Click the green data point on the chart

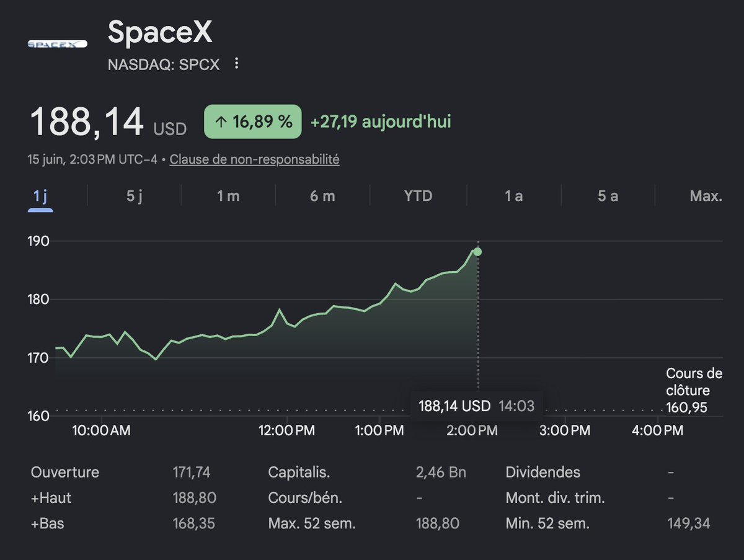click(477, 252)
